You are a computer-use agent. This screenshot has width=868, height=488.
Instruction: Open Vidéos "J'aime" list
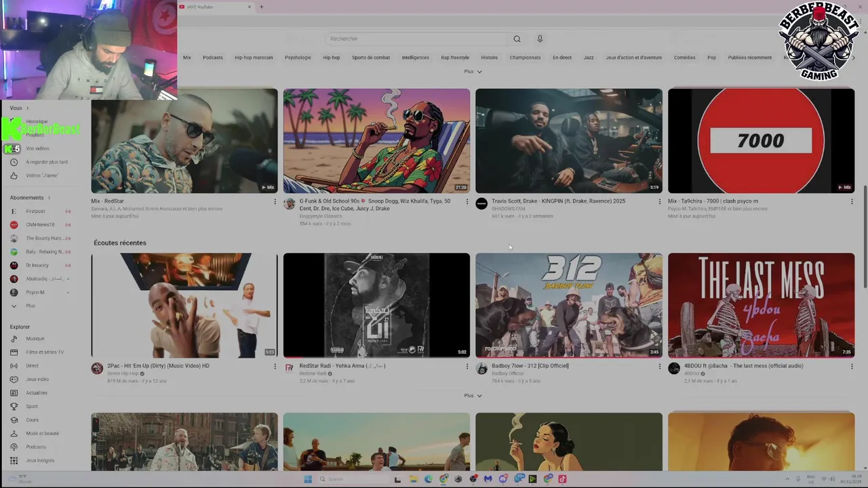(42, 176)
